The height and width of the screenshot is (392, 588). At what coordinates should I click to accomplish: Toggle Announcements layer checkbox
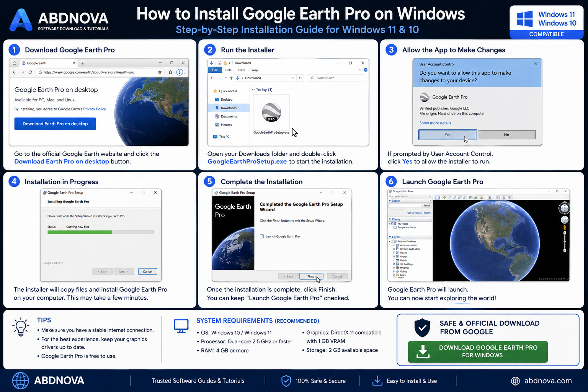pyautogui.click(x=394, y=245)
